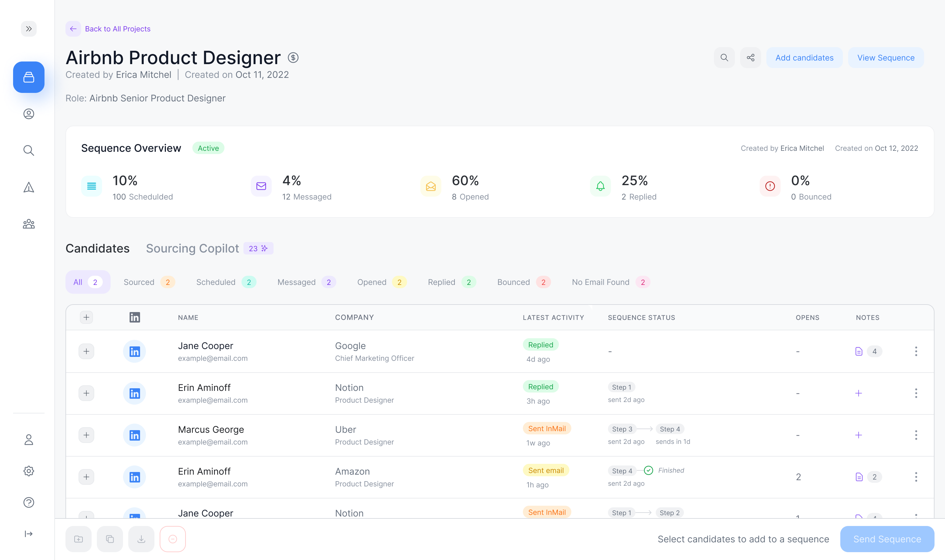Select the No Email Found filter tab
Viewport: 945px width, 560px height.
[611, 282]
